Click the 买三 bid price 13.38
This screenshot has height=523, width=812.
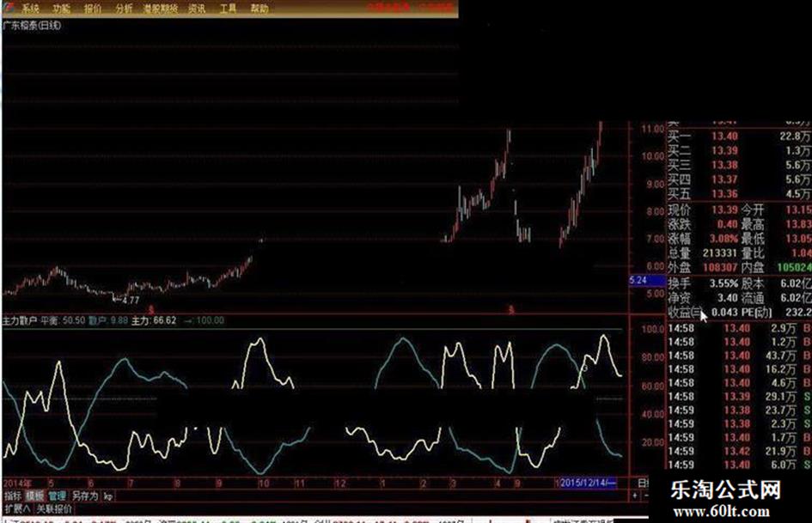(x=724, y=165)
